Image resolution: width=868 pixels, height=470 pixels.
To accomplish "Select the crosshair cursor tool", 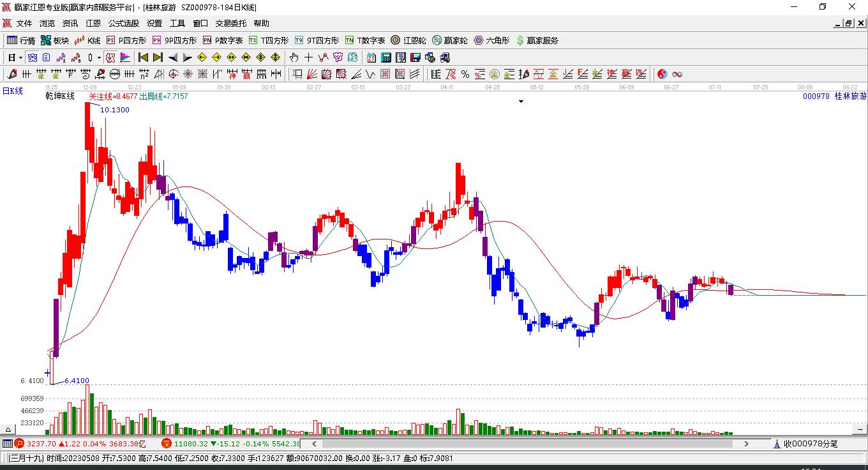I will pyautogui.click(x=309, y=57).
